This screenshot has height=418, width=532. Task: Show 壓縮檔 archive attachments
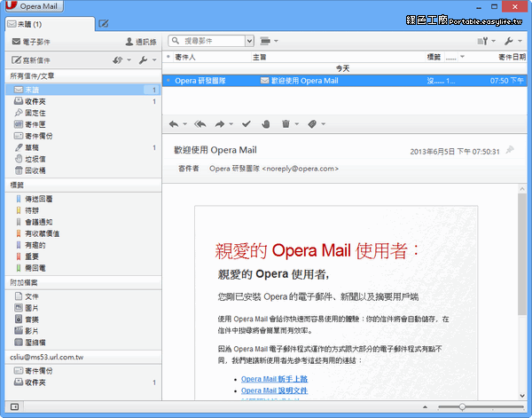(82, 343)
